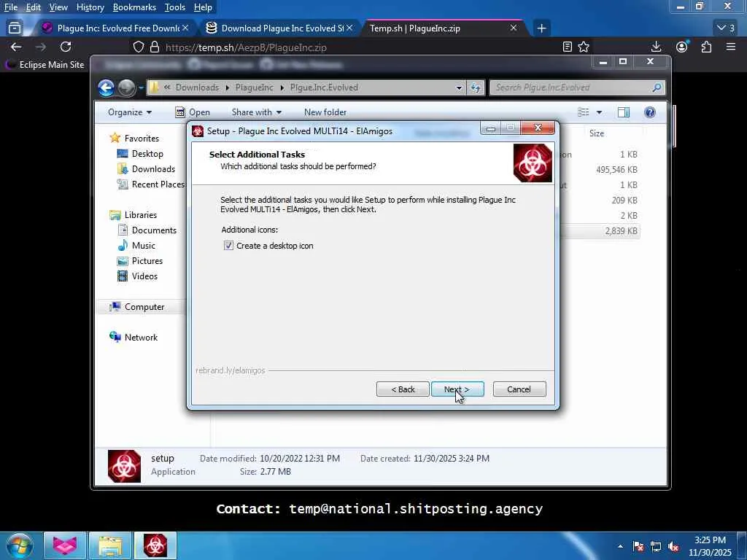This screenshot has width=747, height=560.
Task: Open the Tools menu
Action: click(x=175, y=7)
